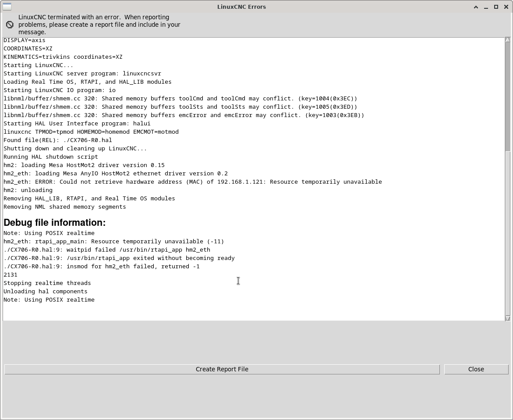Shade the window with the up-arrow titlebar button
This screenshot has width=513, height=420.
tap(476, 7)
